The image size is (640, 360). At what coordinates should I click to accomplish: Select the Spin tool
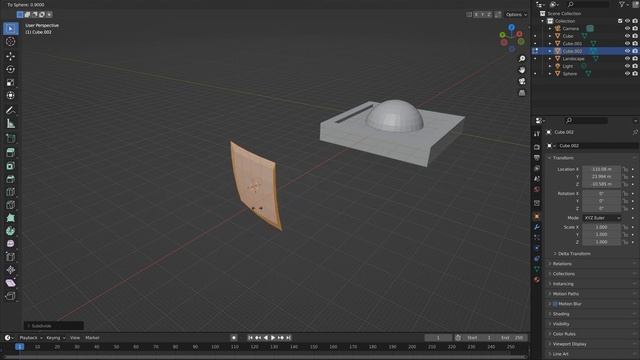pos(11,231)
